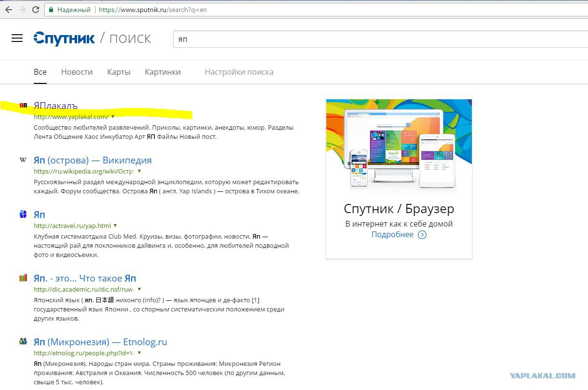Screen dimensions: 588x390
Task: Open Настройки поиска
Action: (x=239, y=72)
